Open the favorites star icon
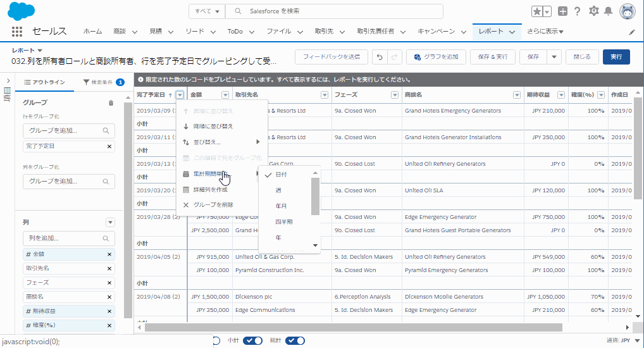Screen dimensions: 644x348 (x=537, y=11)
